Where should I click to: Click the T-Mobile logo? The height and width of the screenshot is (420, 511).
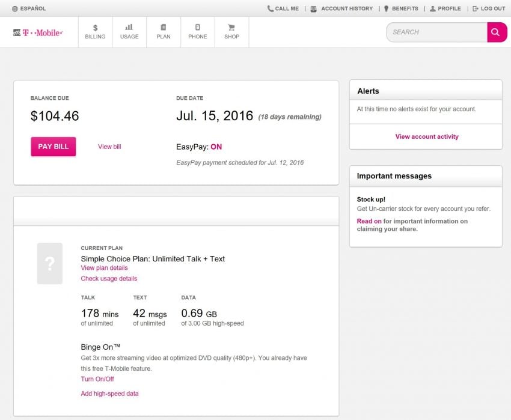pos(38,31)
